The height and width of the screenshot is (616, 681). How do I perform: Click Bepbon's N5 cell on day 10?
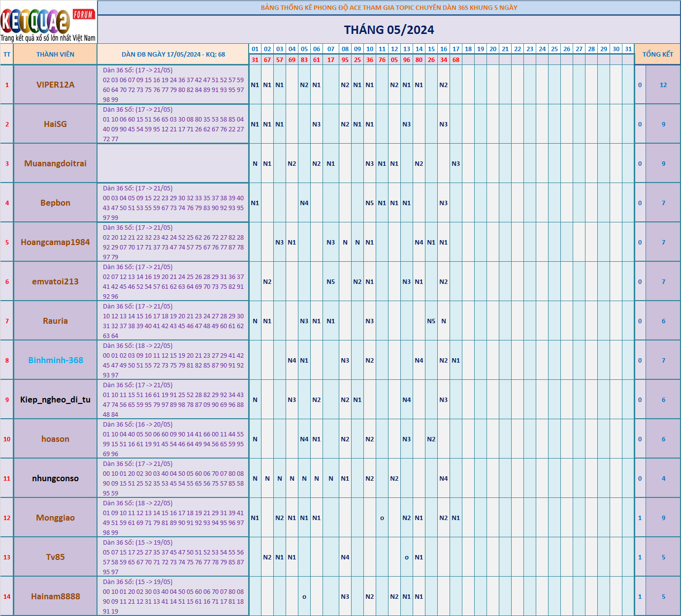[x=370, y=203]
